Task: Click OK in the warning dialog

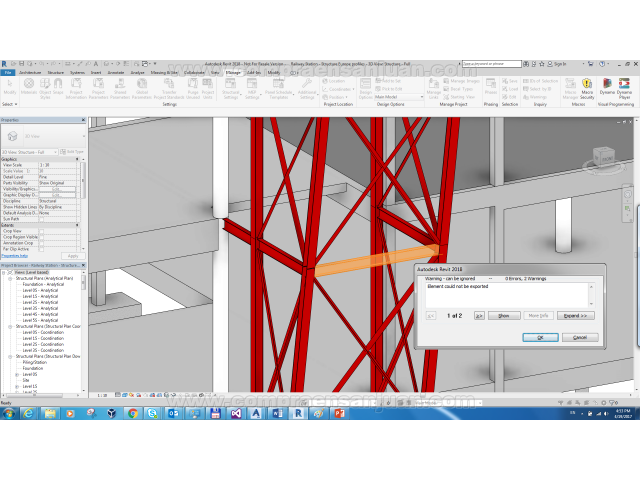Action: 540,338
